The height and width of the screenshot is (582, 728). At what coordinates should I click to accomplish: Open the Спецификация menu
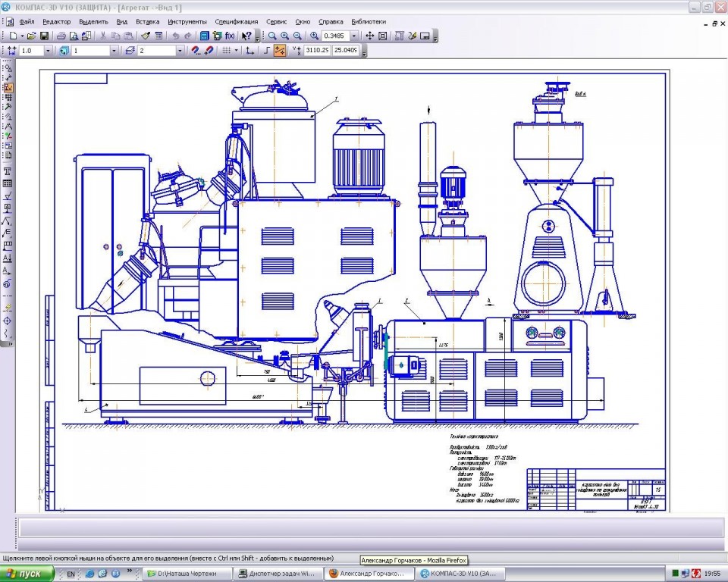[237, 22]
